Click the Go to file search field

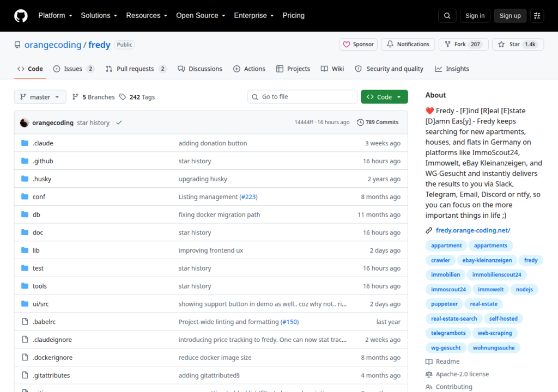click(x=302, y=97)
